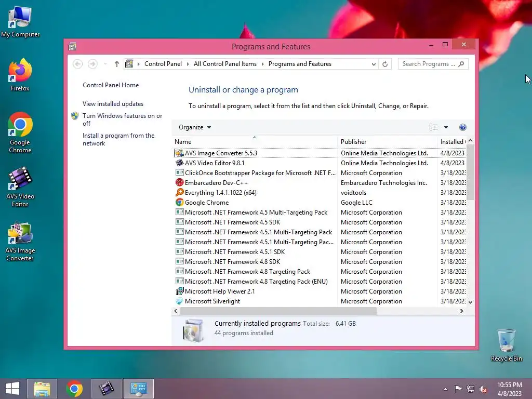This screenshot has width=532, height=399.
Task: Select Microsoft .NET Framework 4.5.1 SDK
Action: tap(320, 252)
